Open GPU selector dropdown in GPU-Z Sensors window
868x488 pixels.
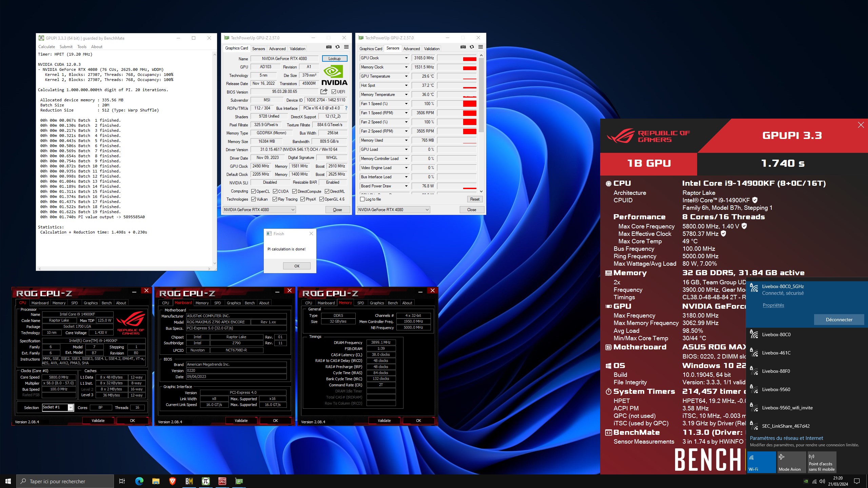394,210
